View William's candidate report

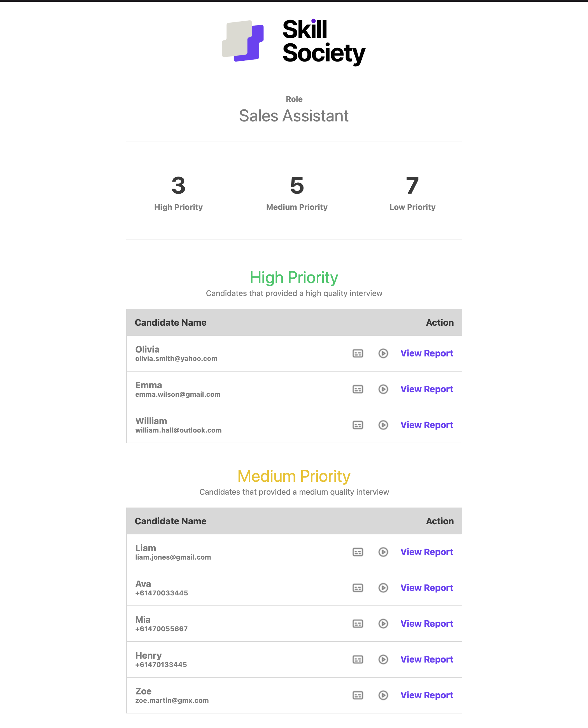click(426, 425)
